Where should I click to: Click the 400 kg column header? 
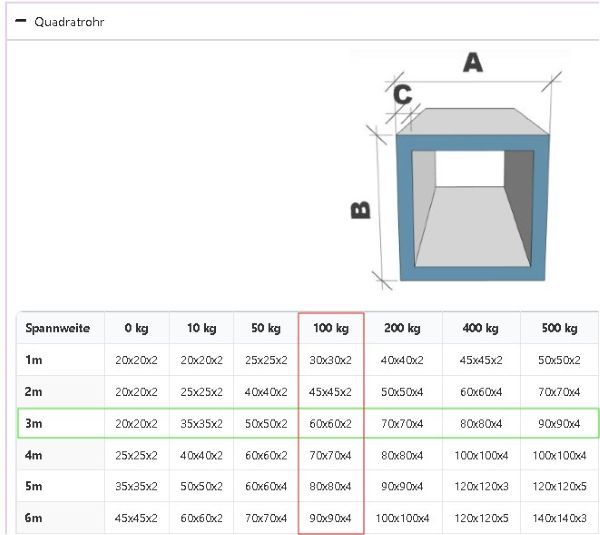pyautogui.click(x=480, y=328)
